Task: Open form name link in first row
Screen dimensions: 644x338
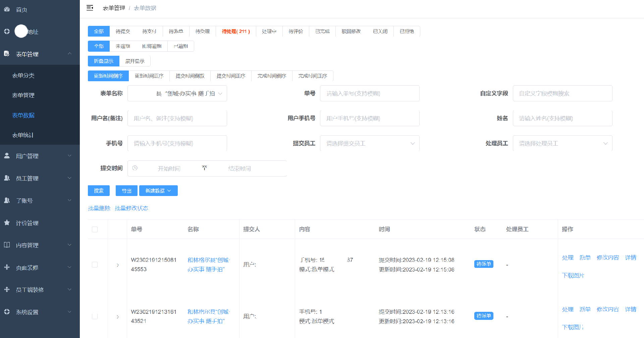Action: coord(208,264)
